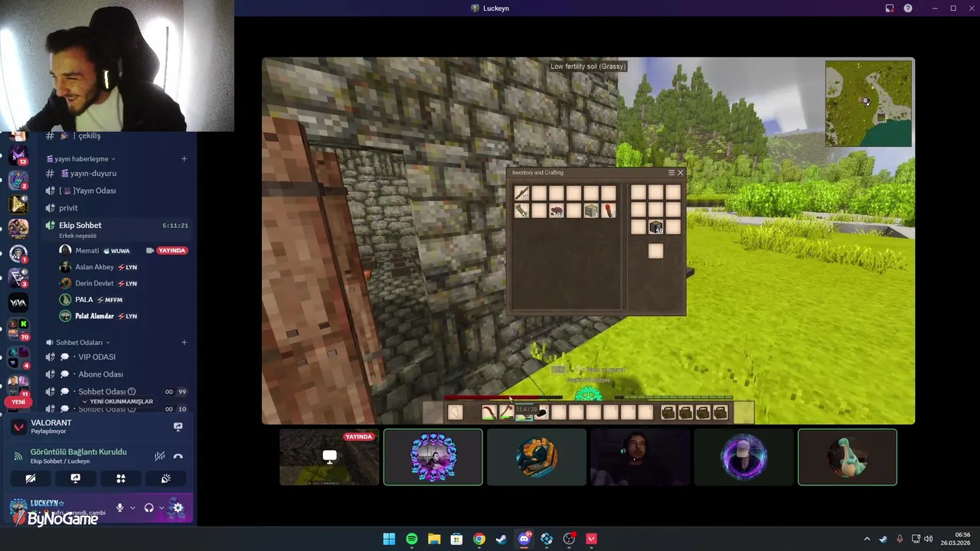Select user Derin Devlet in voice list
Screen dimensions: 980x551
coord(94,283)
